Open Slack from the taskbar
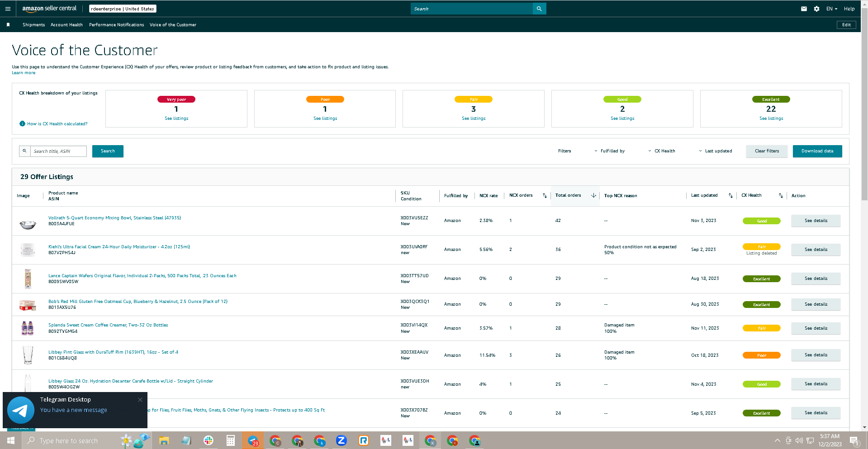The image size is (868, 449). tap(209, 440)
